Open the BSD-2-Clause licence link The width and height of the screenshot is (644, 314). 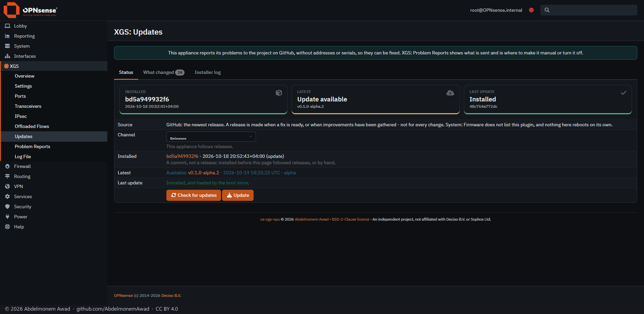(x=351, y=219)
